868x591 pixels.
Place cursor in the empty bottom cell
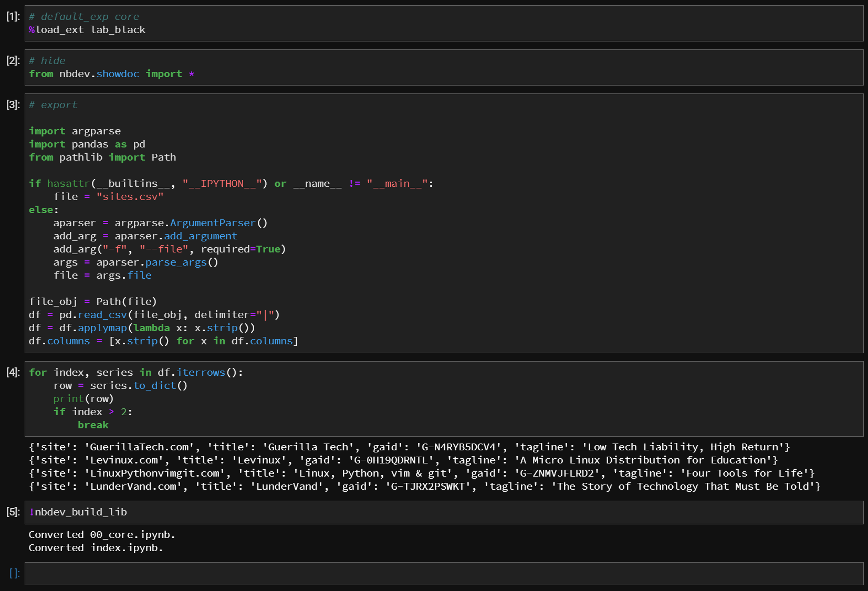click(210, 573)
